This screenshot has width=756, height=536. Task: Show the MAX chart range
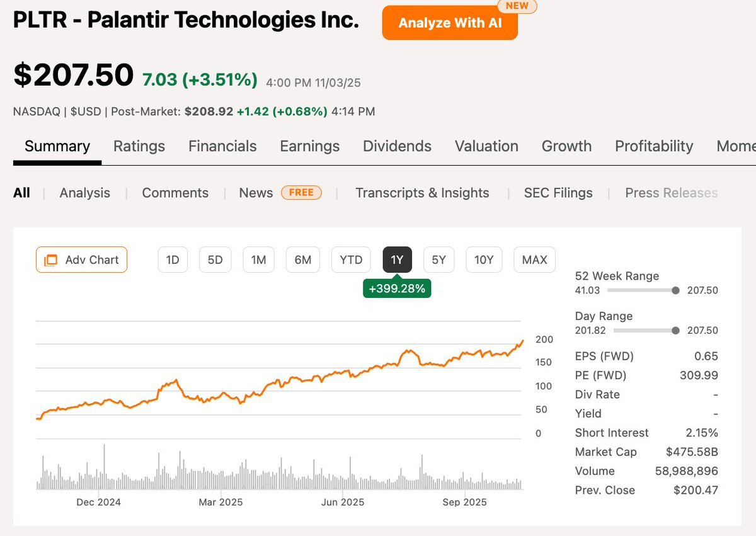click(x=535, y=260)
